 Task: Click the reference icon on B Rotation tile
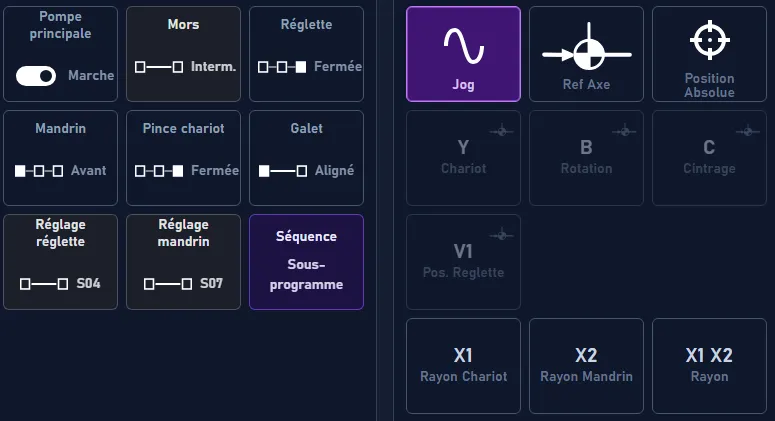[x=624, y=131]
